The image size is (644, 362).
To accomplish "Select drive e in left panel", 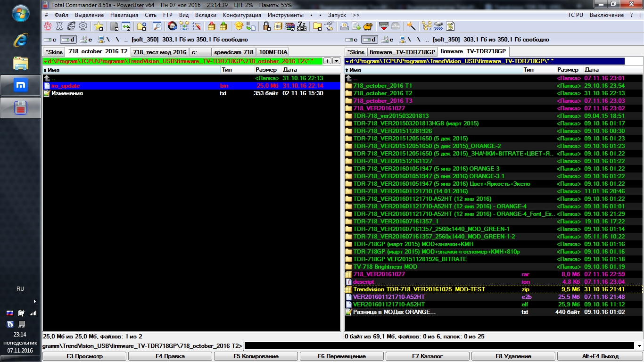I will point(86,40).
